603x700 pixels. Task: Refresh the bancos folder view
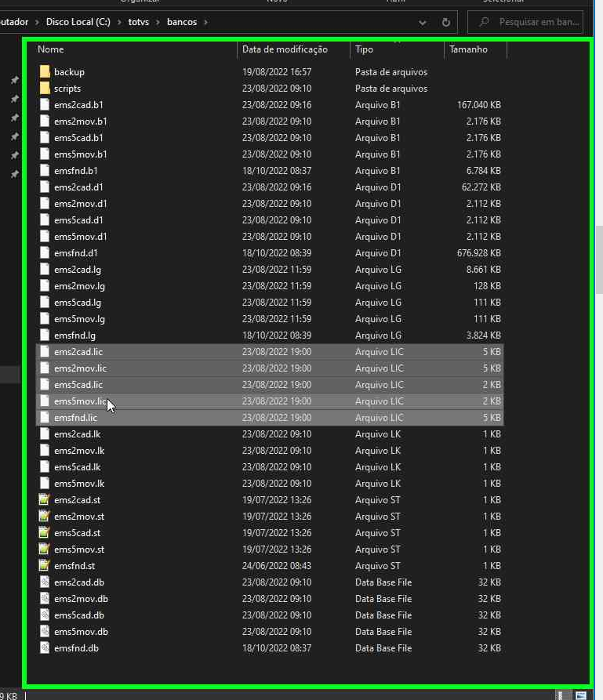click(x=445, y=22)
